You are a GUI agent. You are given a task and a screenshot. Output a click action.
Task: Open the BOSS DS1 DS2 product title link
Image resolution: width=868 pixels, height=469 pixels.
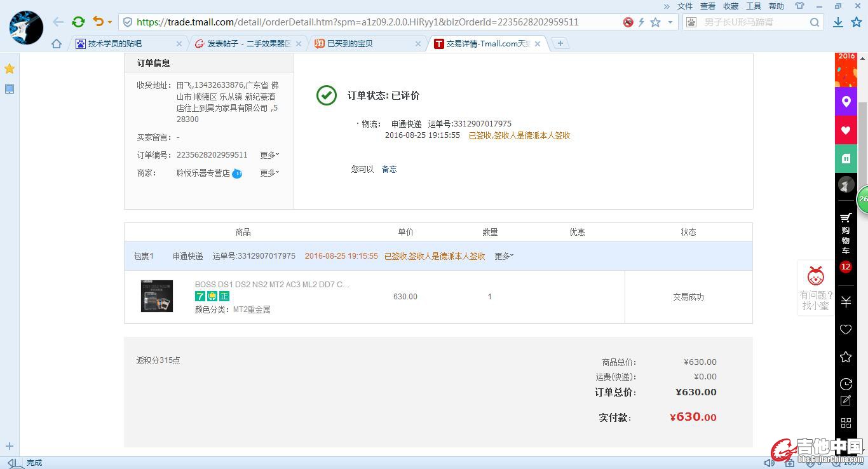click(x=272, y=284)
